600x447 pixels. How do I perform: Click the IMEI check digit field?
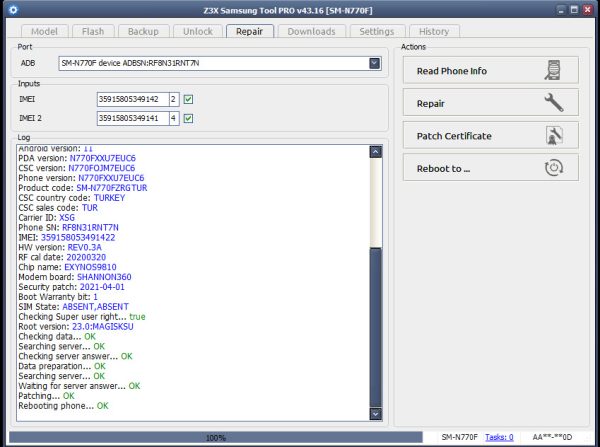coord(174,100)
